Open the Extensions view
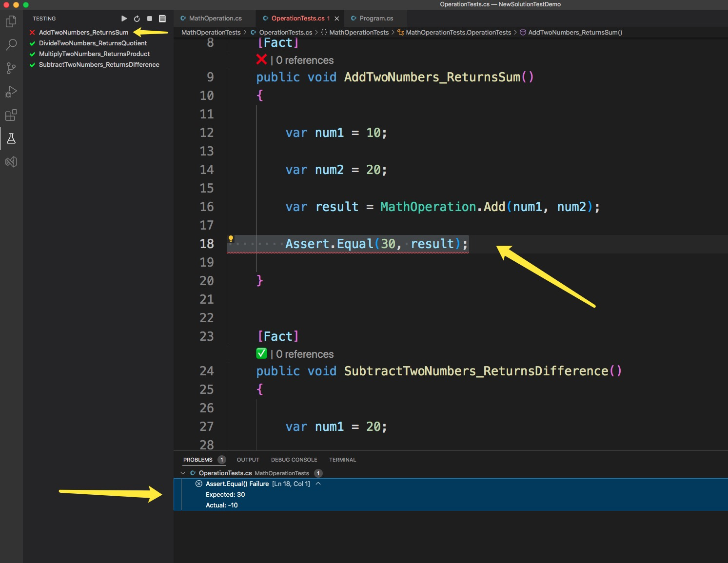 (x=11, y=115)
